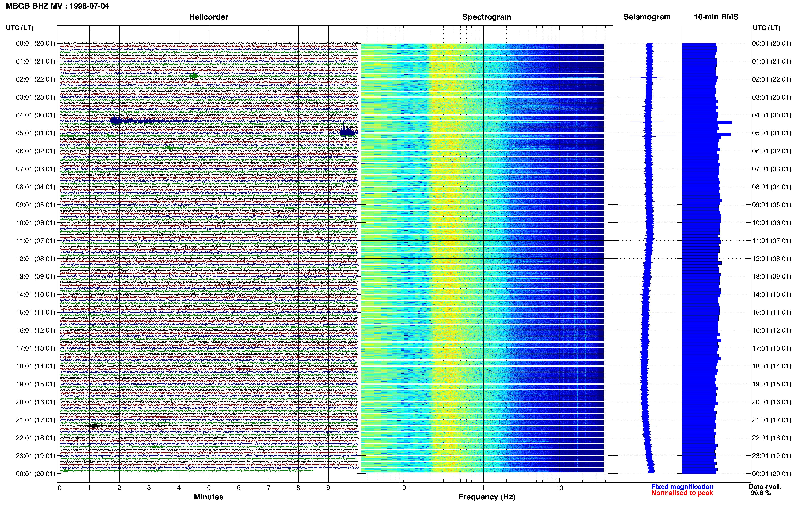812x508 pixels.
Task: Click the Frequency (Hz) axis label
Action: pyautogui.click(x=487, y=497)
